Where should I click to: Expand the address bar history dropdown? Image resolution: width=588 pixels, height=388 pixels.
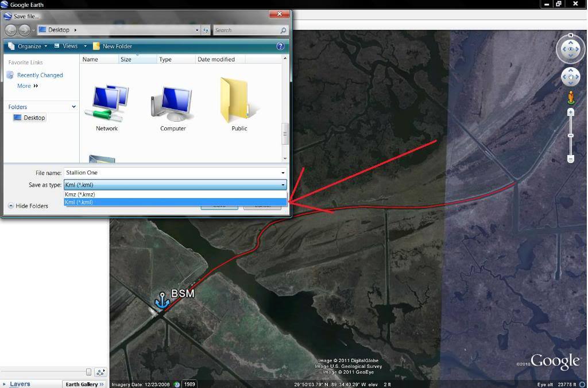(x=198, y=30)
